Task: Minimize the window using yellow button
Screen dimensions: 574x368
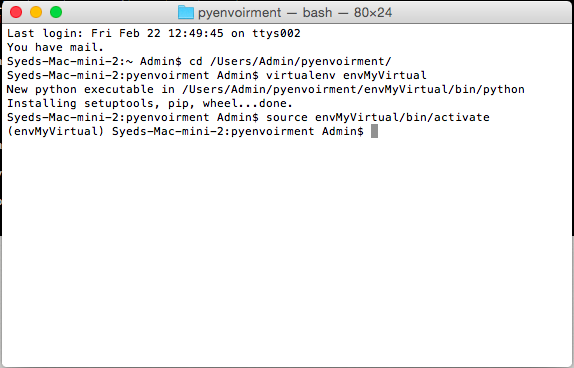Action: point(36,12)
